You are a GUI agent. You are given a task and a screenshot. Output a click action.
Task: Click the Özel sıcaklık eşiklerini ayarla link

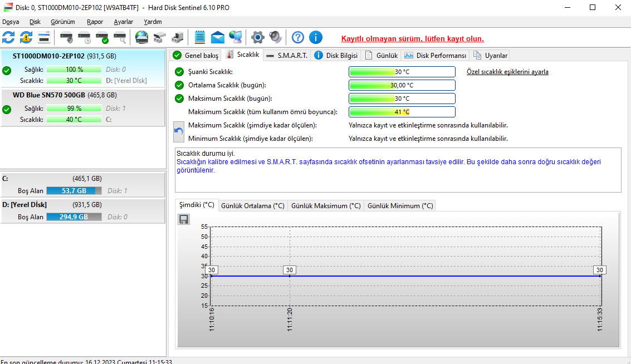click(507, 72)
